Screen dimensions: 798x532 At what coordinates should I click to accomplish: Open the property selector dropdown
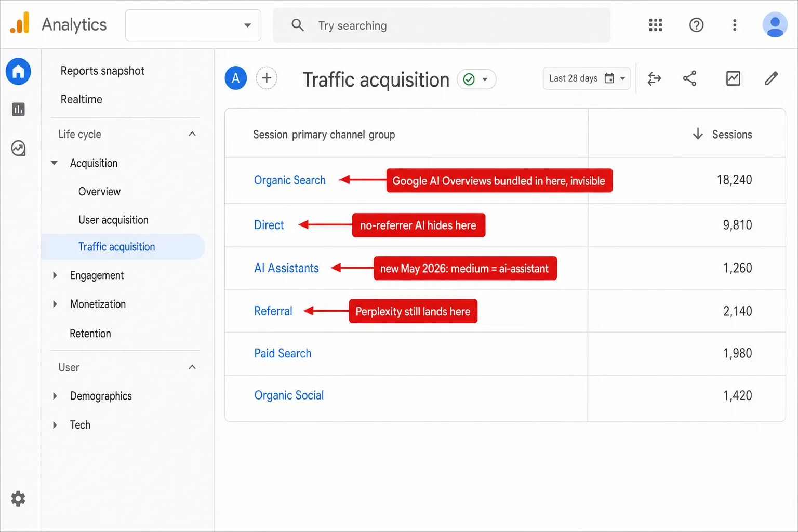(x=193, y=25)
